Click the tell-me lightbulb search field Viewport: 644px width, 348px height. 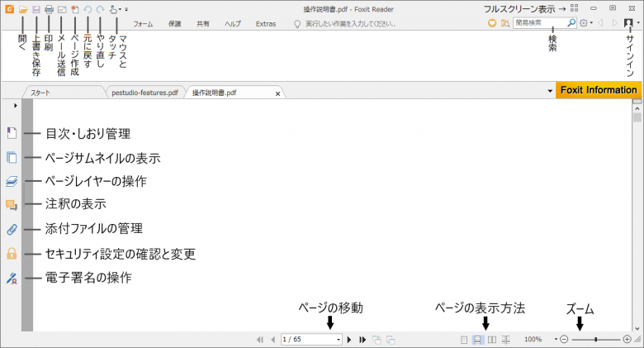tap(345, 24)
